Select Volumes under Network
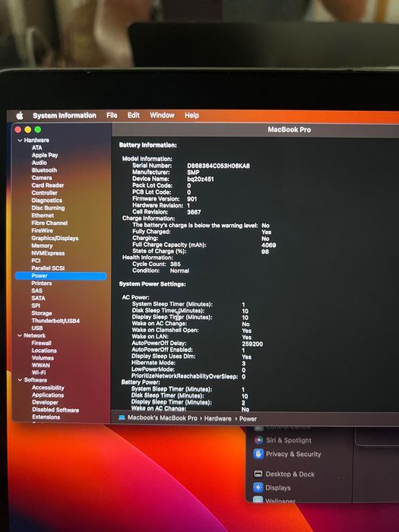 point(43,358)
